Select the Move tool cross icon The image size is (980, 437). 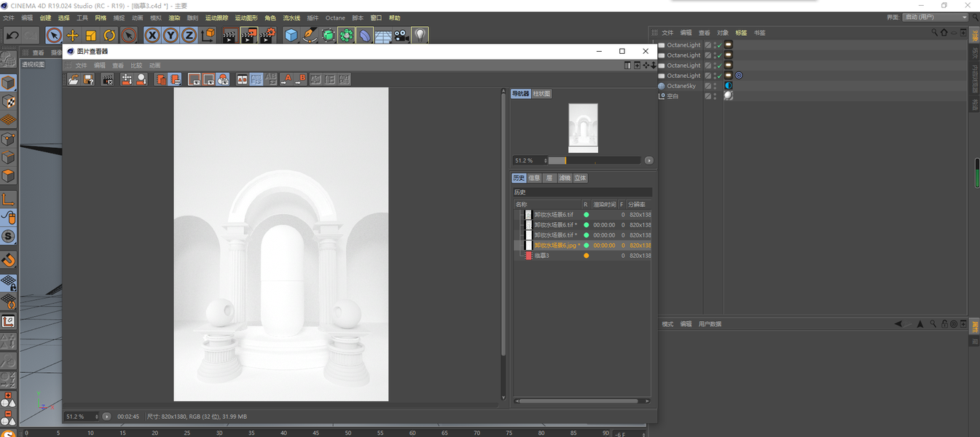coord(72,35)
